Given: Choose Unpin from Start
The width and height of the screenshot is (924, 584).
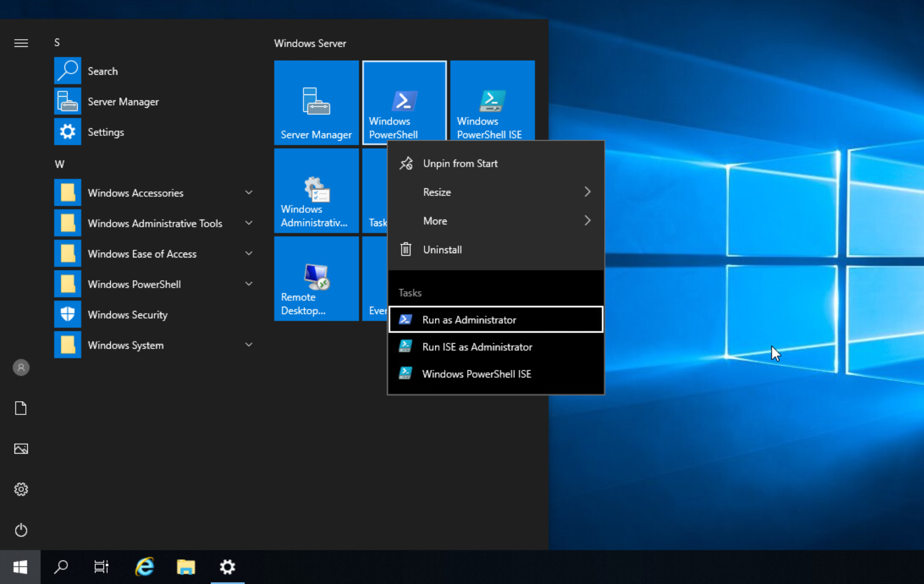Looking at the screenshot, I should coord(496,163).
